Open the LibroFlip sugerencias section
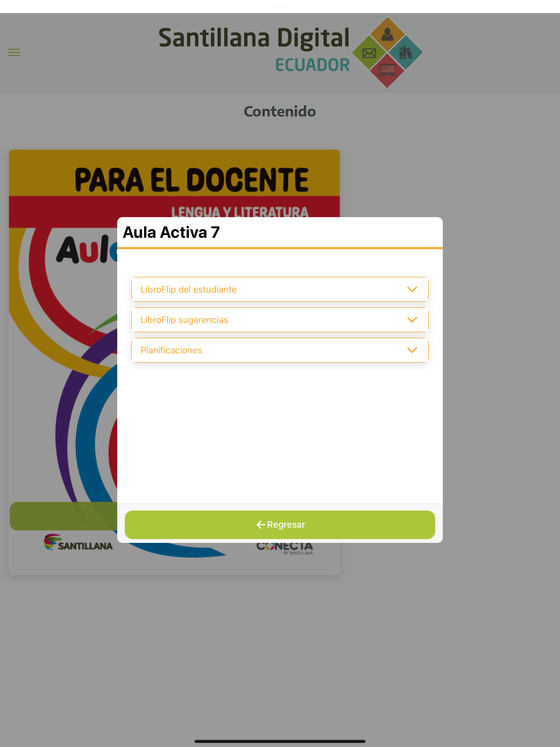 coord(280,320)
